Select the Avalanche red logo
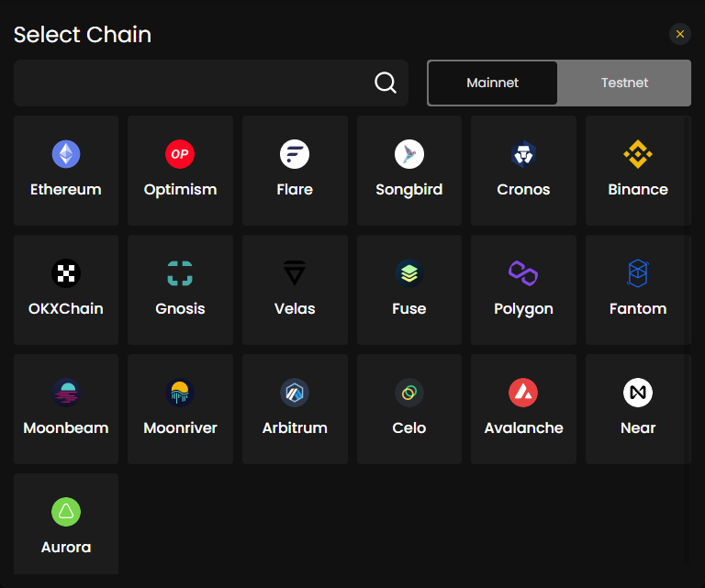This screenshot has width=705, height=588. tap(523, 393)
